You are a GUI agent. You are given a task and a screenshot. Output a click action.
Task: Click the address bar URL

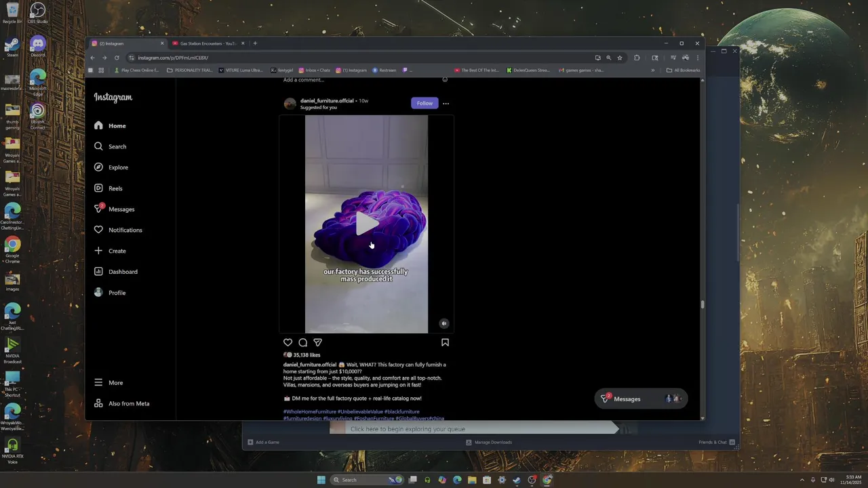(173, 58)
